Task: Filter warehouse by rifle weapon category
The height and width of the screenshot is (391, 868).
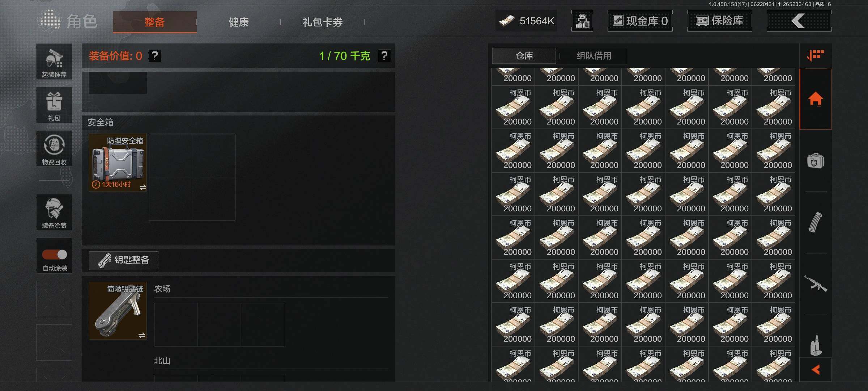Action: [816, 284]
